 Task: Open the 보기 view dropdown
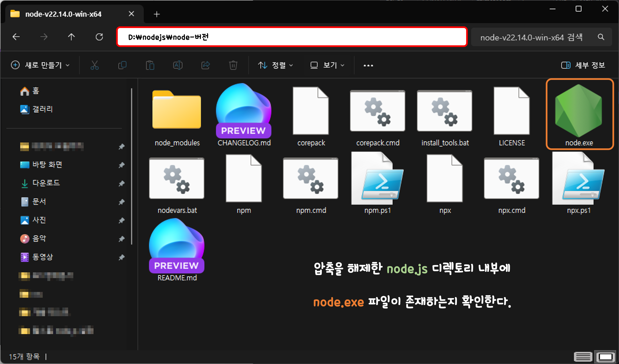327,65
